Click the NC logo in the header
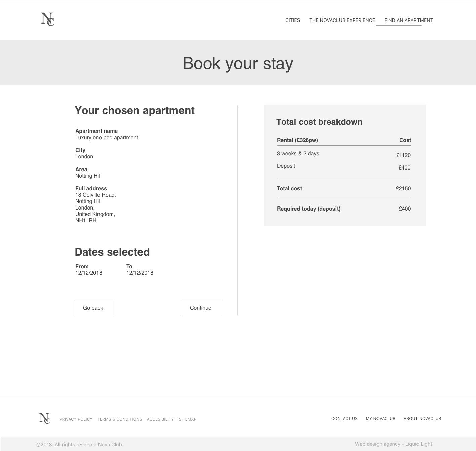 47,19
